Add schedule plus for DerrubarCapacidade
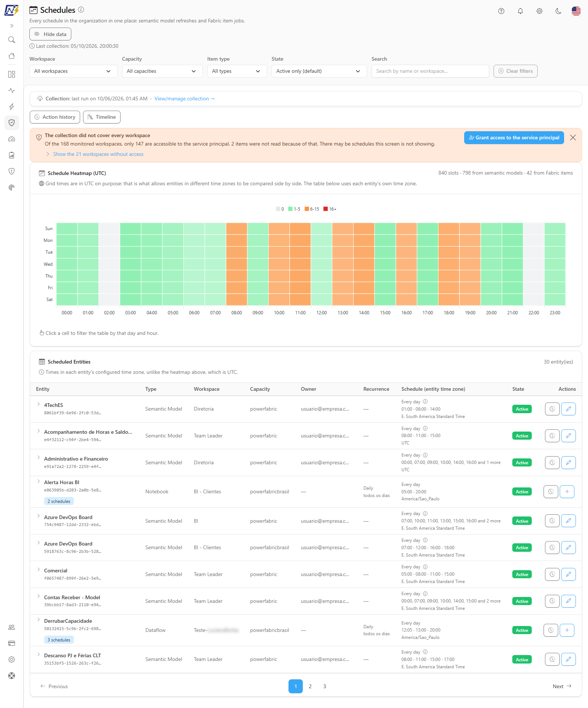The image size is (588, 708). click(567, 630)
